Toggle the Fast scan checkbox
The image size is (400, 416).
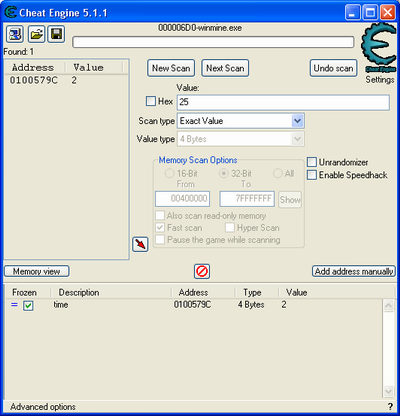click(x=160, y=228)
